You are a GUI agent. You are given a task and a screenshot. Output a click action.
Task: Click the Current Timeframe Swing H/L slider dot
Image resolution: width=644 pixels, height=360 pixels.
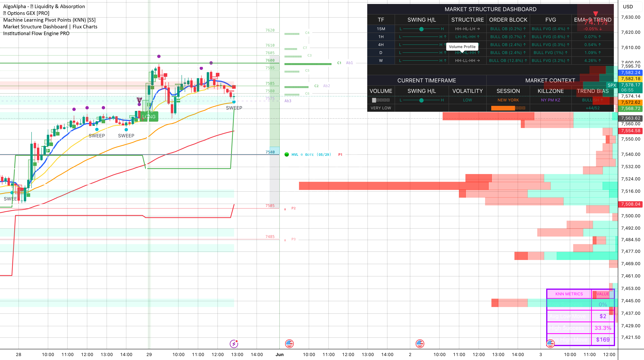click(422, 100)
